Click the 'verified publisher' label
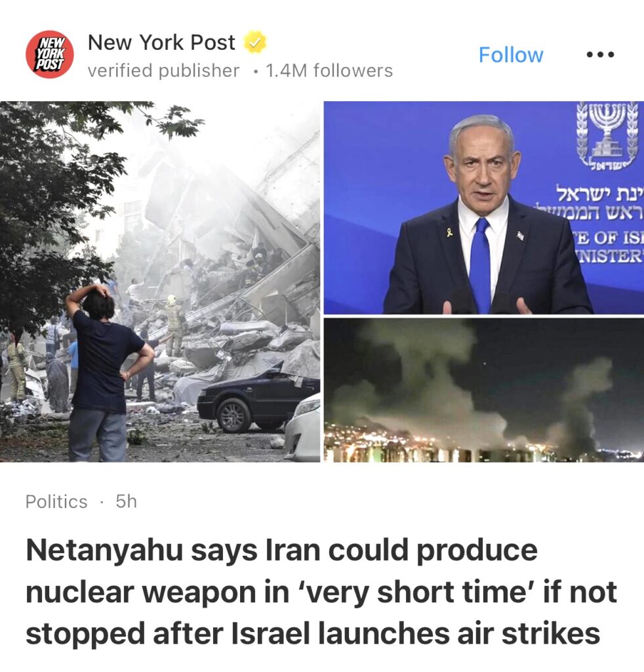 [x=163, y=71]
